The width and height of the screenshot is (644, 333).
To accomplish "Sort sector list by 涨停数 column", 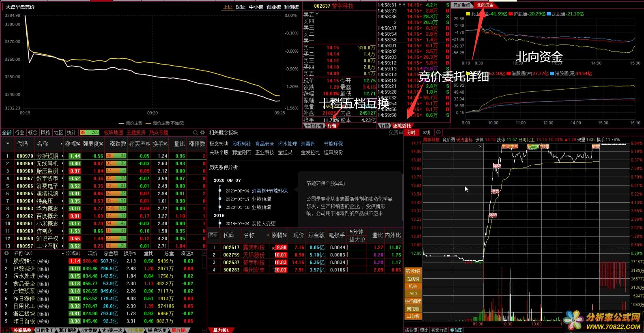I will tap(197, 144).
